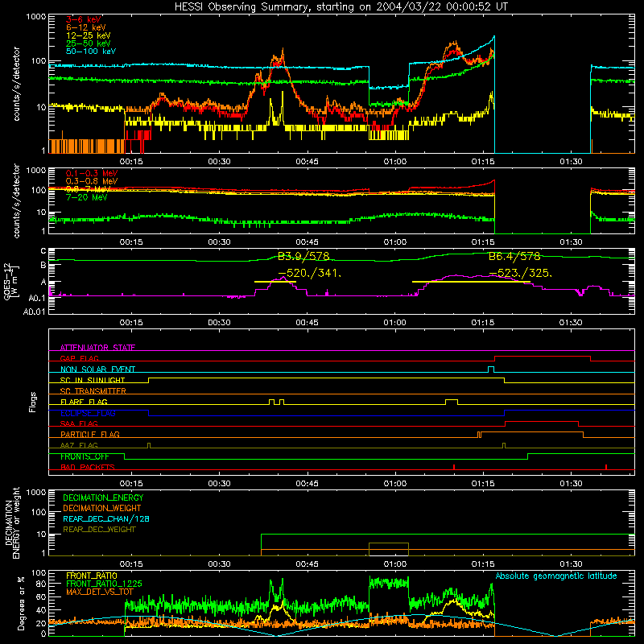Click the red bad packets tick near 01:10
The image size is (644, 644).
pos(454,467)
